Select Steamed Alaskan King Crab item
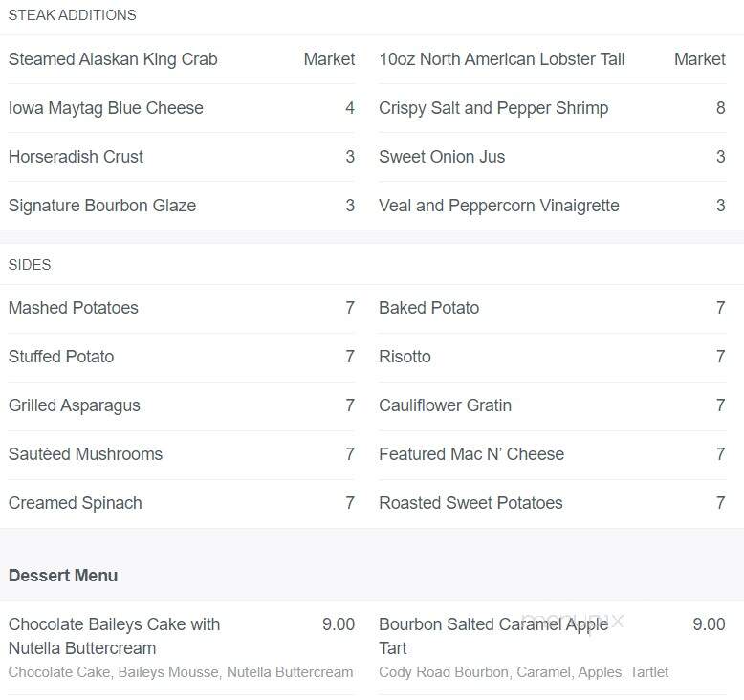The height and width of the screenshot is (700, 744). [113, 59]
